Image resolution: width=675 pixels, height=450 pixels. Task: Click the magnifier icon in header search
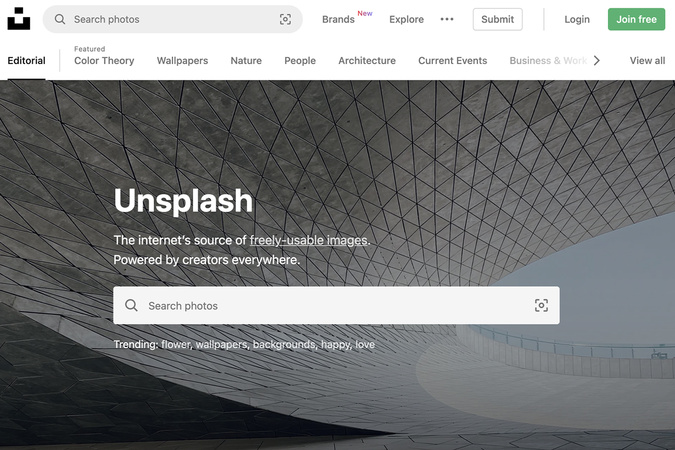click(x=60, y=19)
